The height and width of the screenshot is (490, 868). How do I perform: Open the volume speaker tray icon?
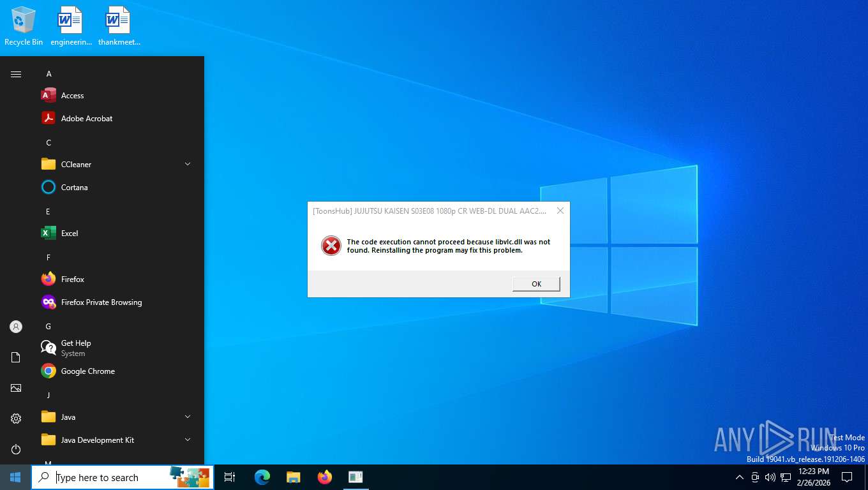click(x=770, y=477)
